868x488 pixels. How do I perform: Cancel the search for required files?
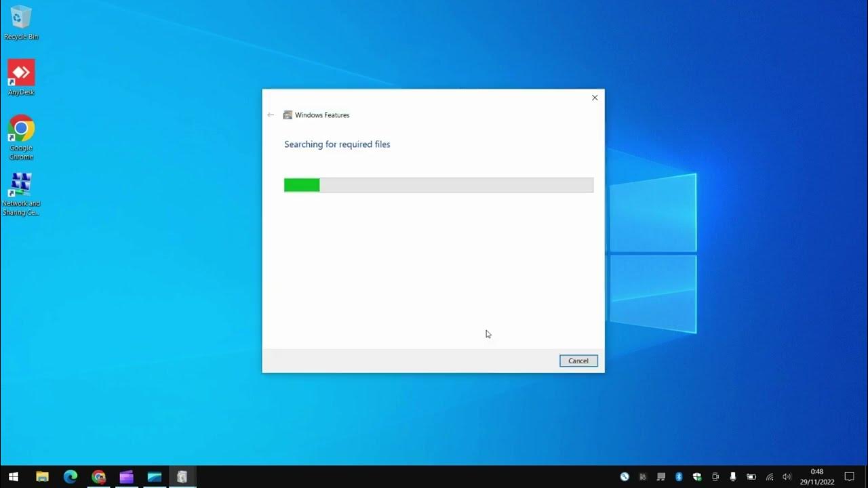(578, 360)
